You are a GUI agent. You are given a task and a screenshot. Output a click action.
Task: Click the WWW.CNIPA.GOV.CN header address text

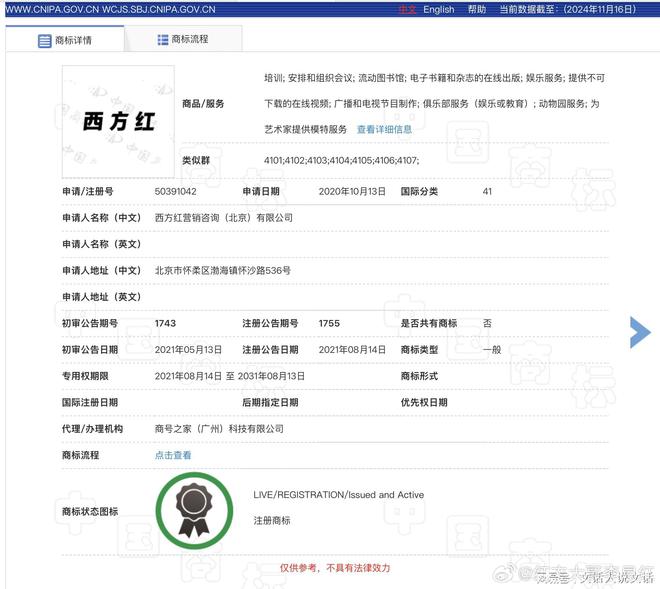(x=52, y=9)
